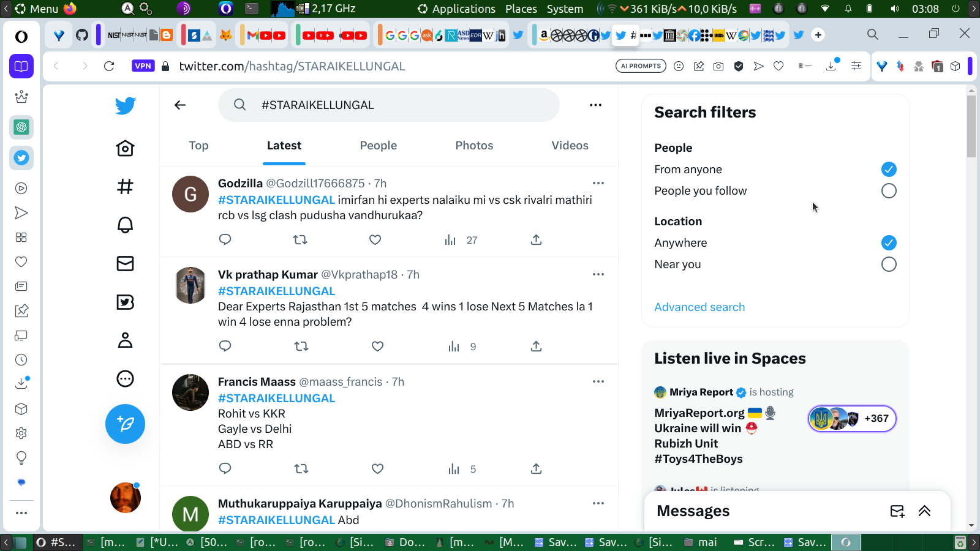Open the Godzilla profile name link
This screenshot has width=980, height=551.
[x=240, y=183]
